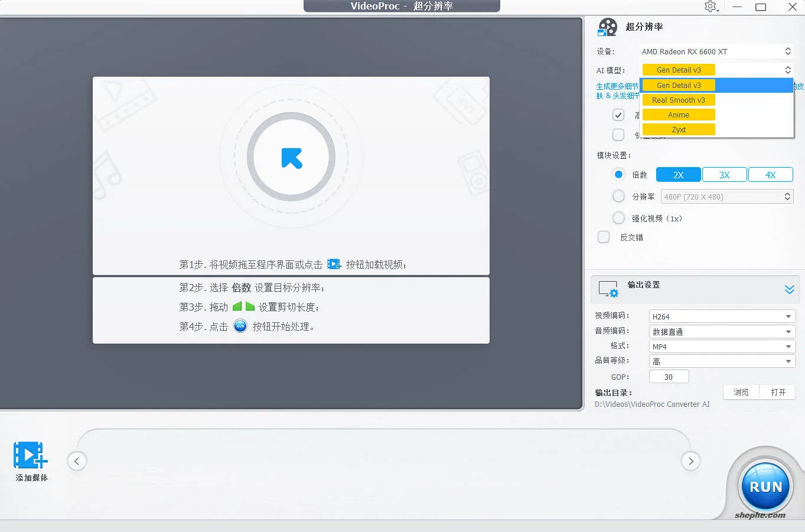Viewport: 805px width, 532px height.
Task: Collapse the 输出设置 panel via double chevron
Action: coord(789,289)
